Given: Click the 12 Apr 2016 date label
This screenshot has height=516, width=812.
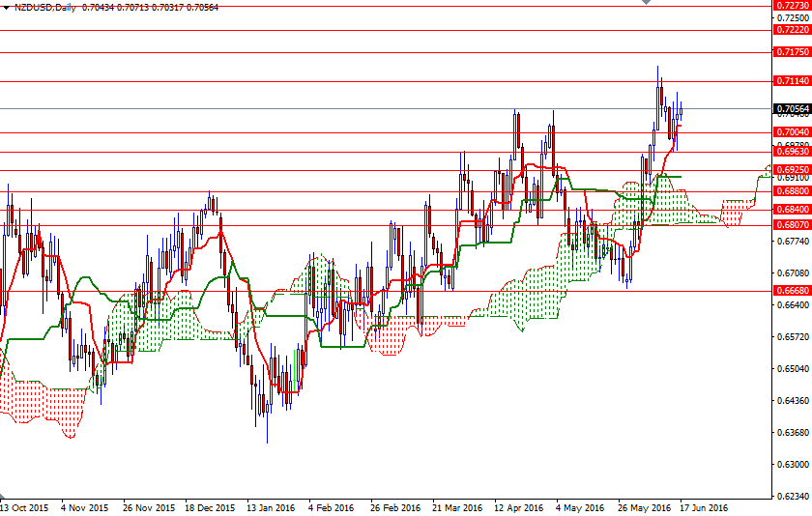Looking at the screenshot, I should pos(519,507).
